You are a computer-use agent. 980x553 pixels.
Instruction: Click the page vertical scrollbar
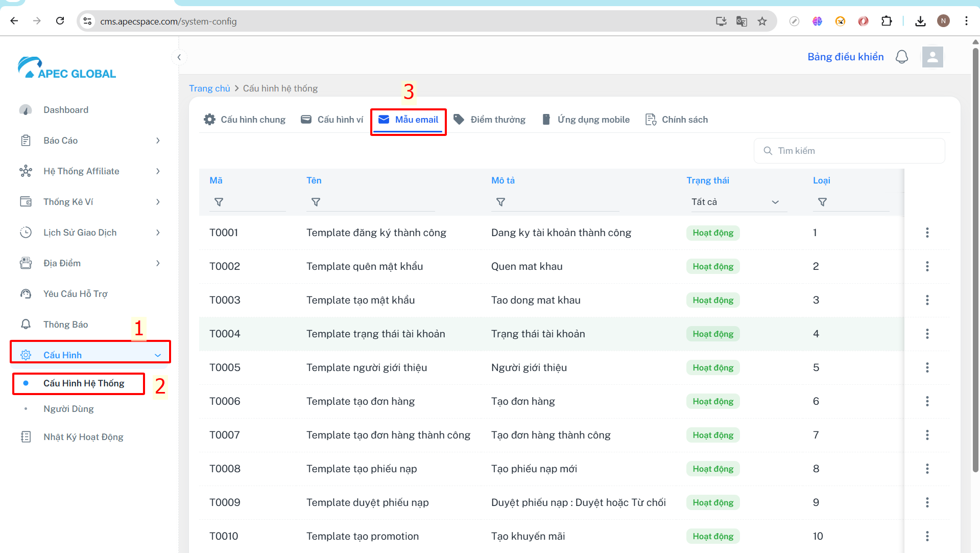click(975, 261)
